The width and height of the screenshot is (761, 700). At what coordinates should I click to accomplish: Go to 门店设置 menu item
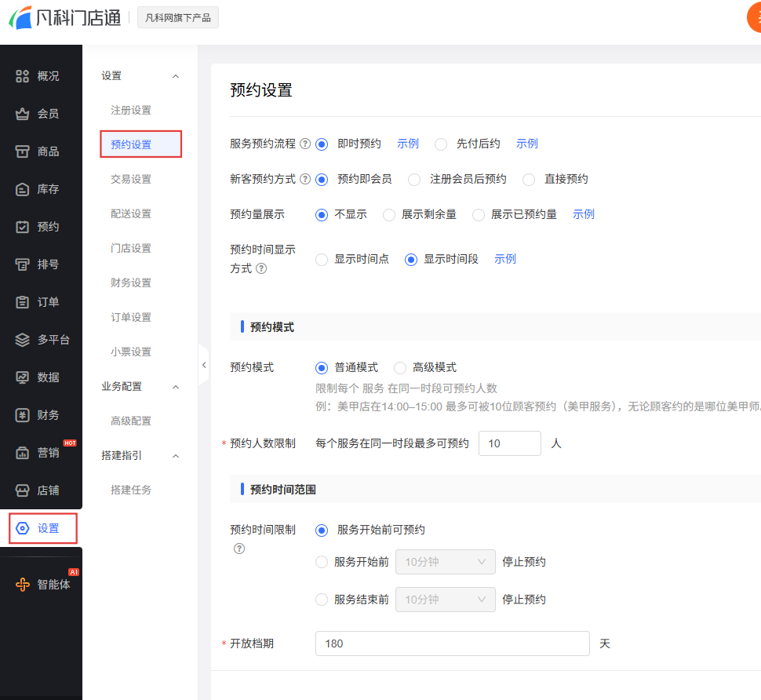coord(131,248)
